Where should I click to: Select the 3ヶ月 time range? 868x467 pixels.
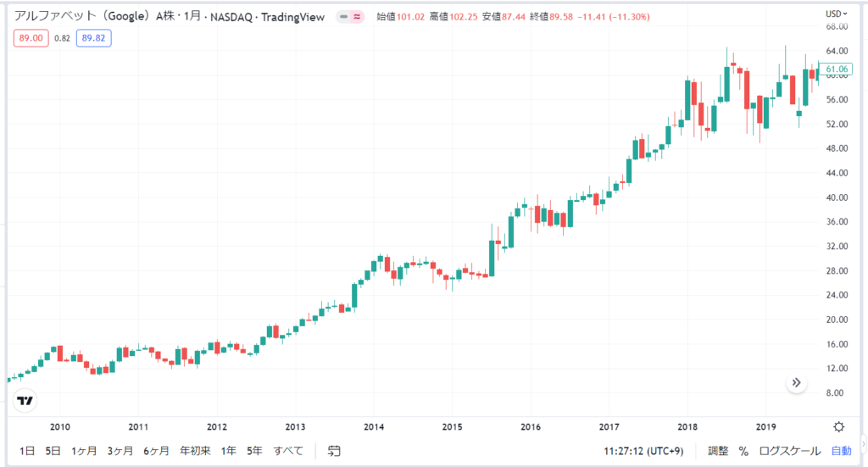point(120,451)
